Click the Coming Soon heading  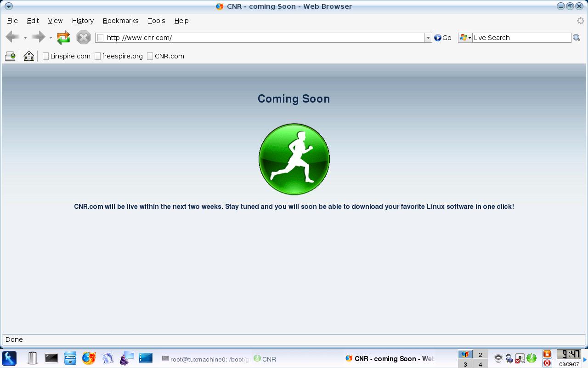294,99
